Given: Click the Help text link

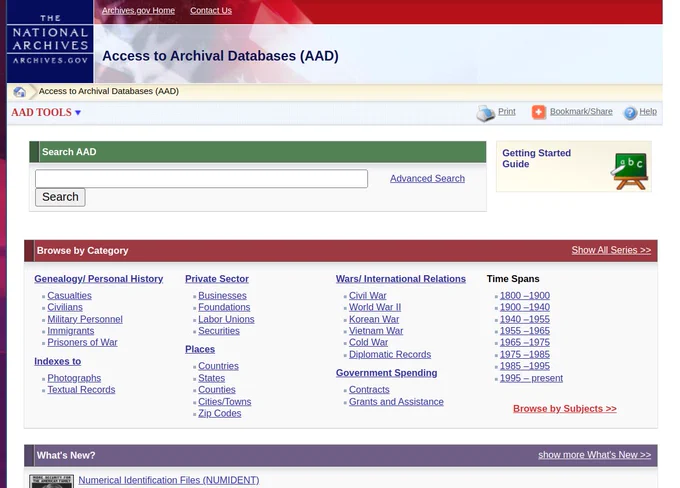Looking at the screenshot, I should click(x=648, y=111).
